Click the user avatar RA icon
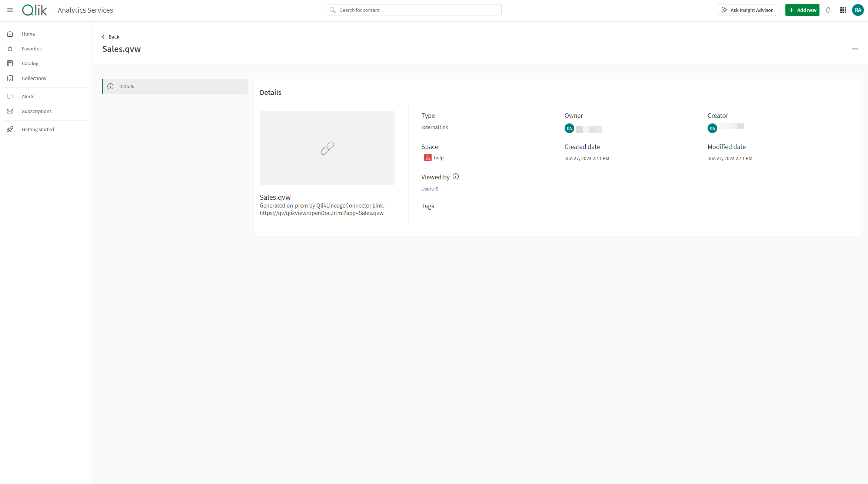This screenshot has width=868, height=484. coord(858,10)
